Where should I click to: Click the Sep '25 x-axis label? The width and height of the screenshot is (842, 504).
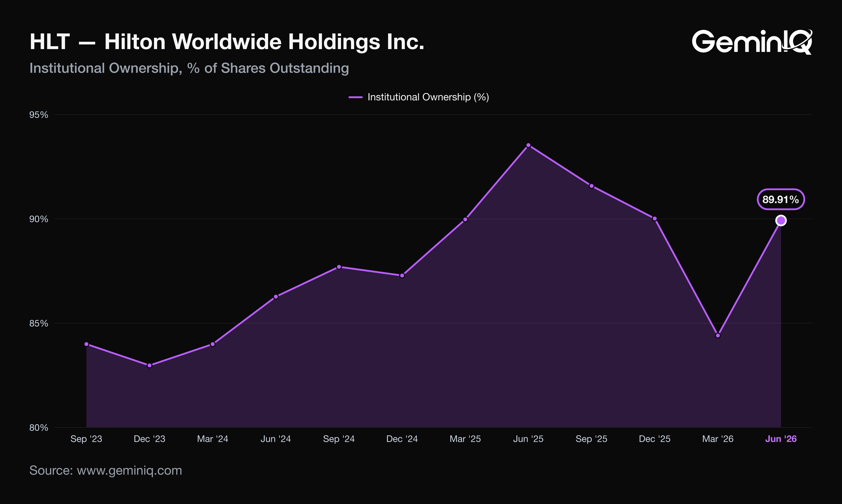[592, 439]
